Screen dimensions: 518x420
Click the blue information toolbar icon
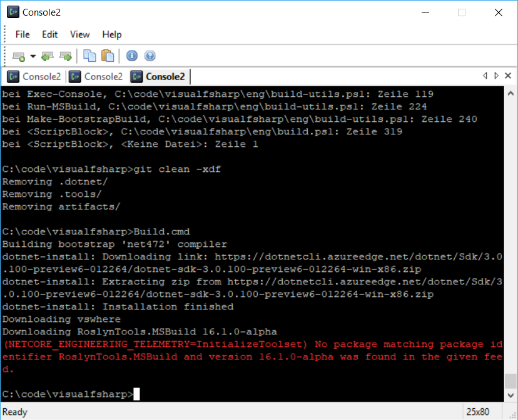pyautogui.click(x=132, y=56)
